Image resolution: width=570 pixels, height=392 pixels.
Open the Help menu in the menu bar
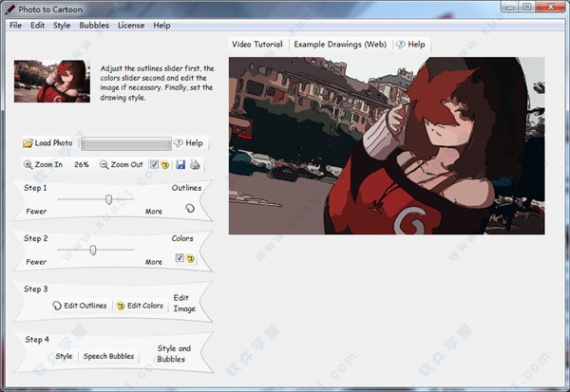tap(161, 26)
